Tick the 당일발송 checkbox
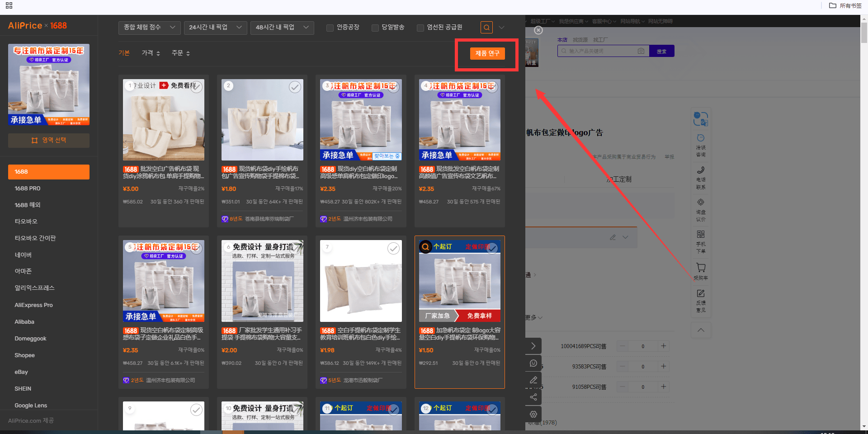 (375, 28)
